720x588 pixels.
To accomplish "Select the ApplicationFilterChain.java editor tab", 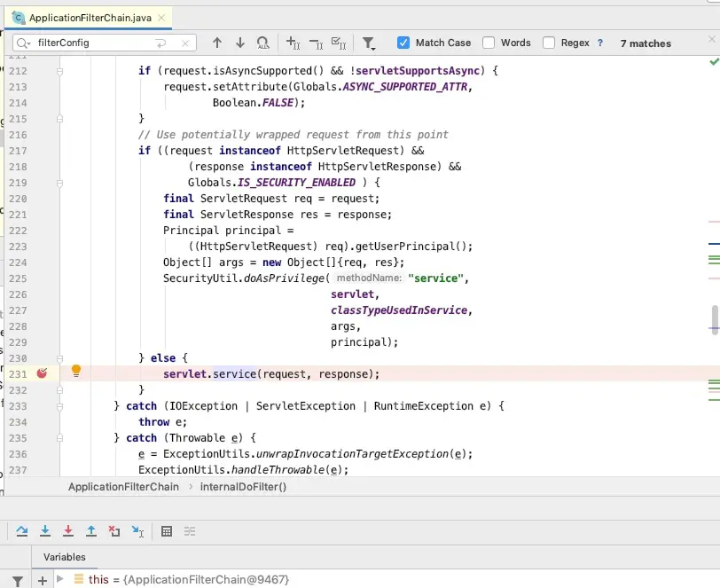I will coord(88,18).
